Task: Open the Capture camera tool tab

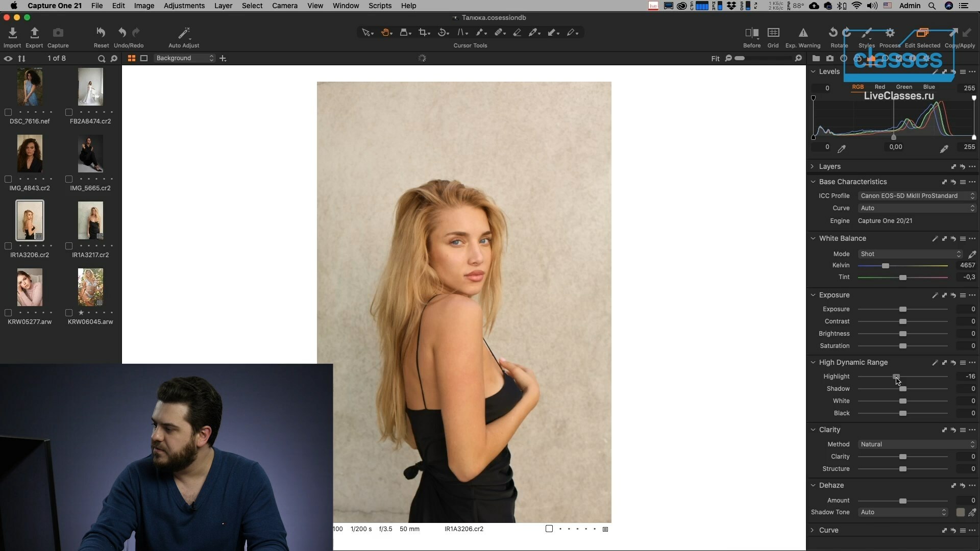Action: point(830,59)
